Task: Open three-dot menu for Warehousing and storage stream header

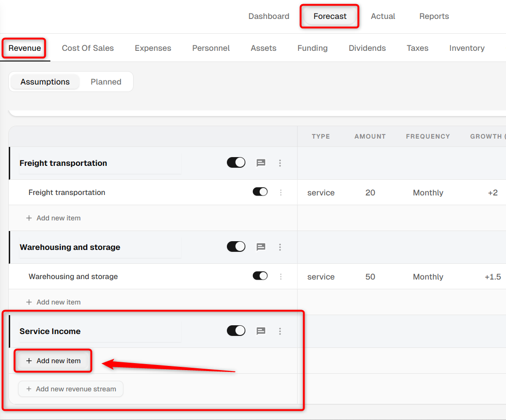Action: point(280,247)
